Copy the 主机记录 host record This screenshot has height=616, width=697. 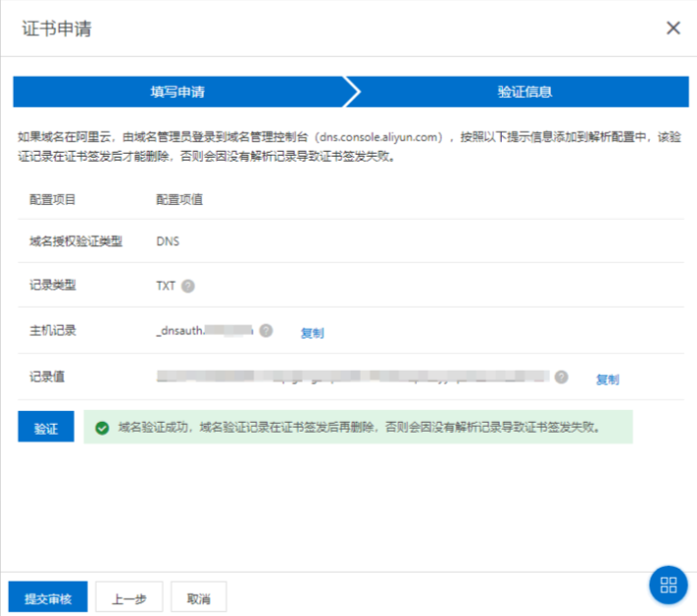313,333
